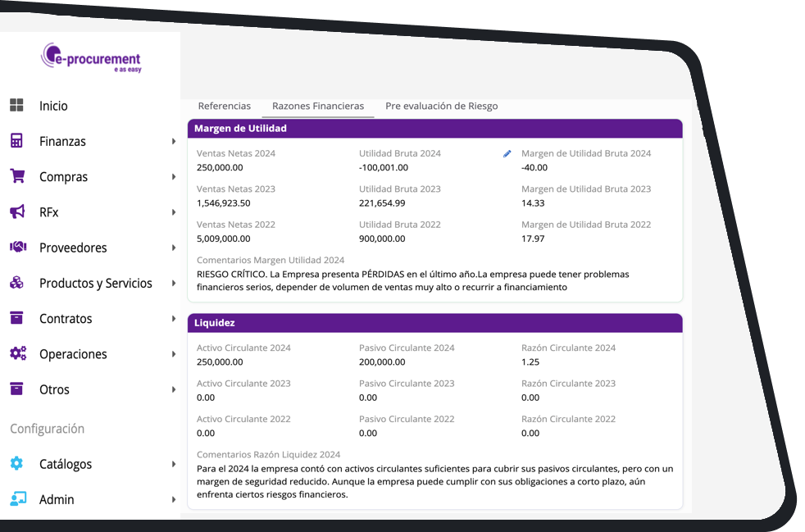The width and height of the screenshot is (805, 532).
Task: Click the Compras shopping cart icon
Action: click(x=16, y=176)
